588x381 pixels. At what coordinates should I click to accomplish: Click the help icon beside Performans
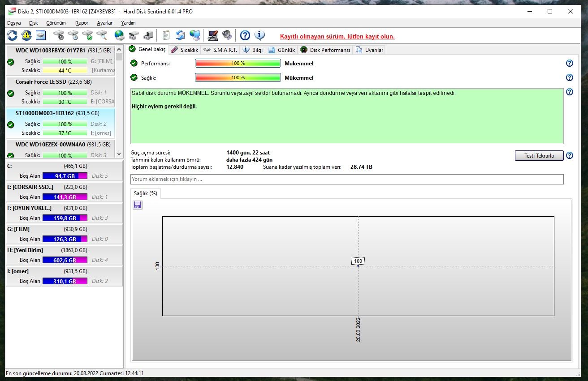[570, 64]
